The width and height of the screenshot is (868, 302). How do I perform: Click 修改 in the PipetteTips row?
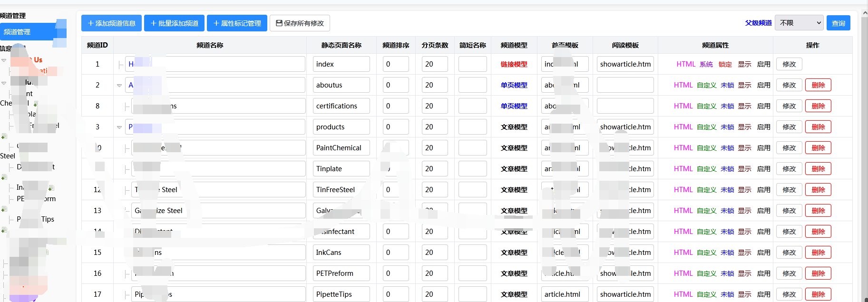point(789,294)
